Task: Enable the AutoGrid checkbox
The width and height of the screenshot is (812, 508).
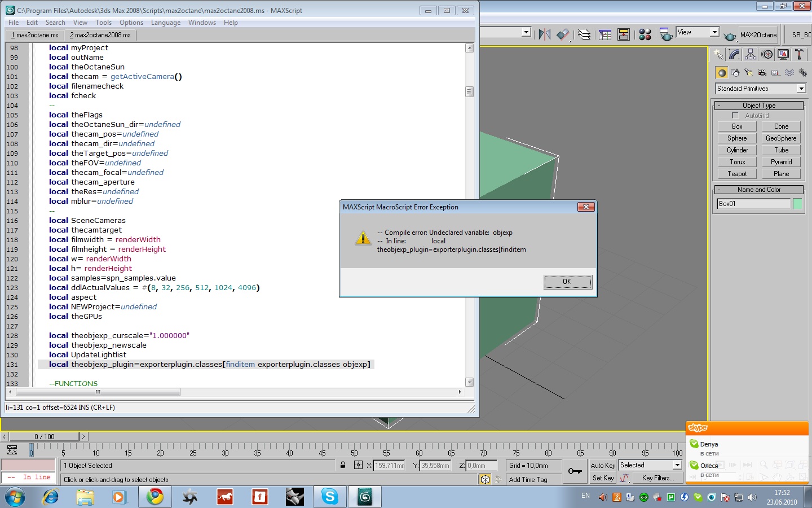Action: (735, 116)
